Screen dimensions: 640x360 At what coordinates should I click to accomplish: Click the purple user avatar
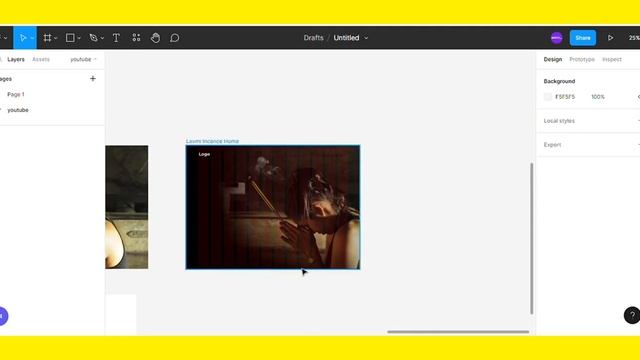(556, 38)
